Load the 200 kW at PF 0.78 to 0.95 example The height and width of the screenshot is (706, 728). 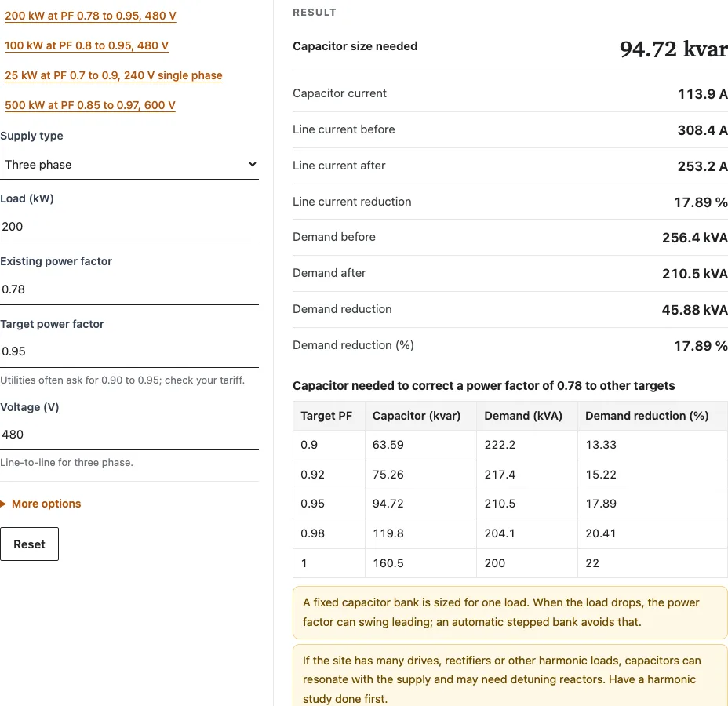click(90, 16)
